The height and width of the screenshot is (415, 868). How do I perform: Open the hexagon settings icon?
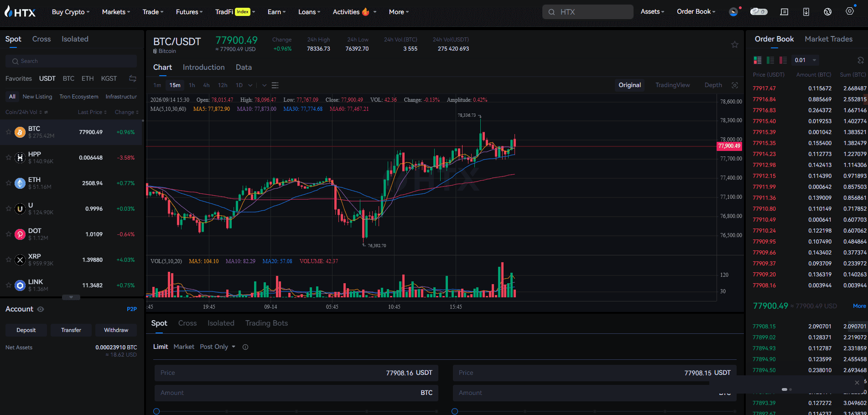pos(850,11)
